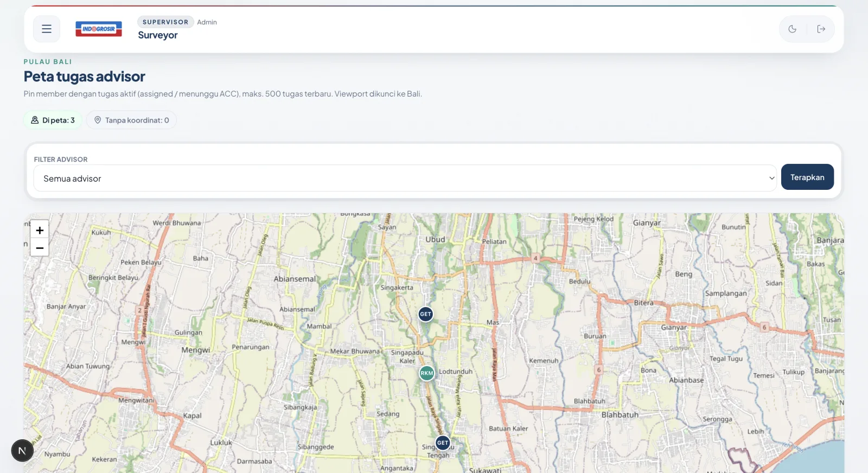Click the Indogrosir logo
This screenshot has height=473, width=868.
pos(99,29)
